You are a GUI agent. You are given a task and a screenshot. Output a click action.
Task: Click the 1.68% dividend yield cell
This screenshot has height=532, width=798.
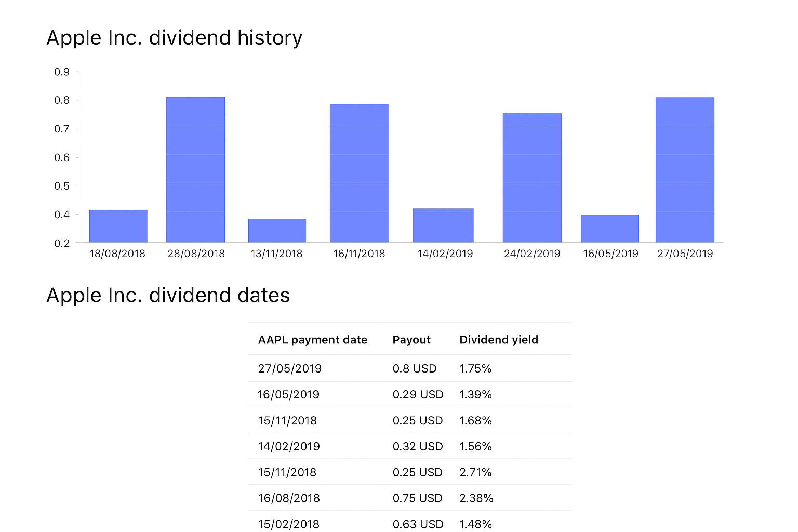[x=475, y=420]
